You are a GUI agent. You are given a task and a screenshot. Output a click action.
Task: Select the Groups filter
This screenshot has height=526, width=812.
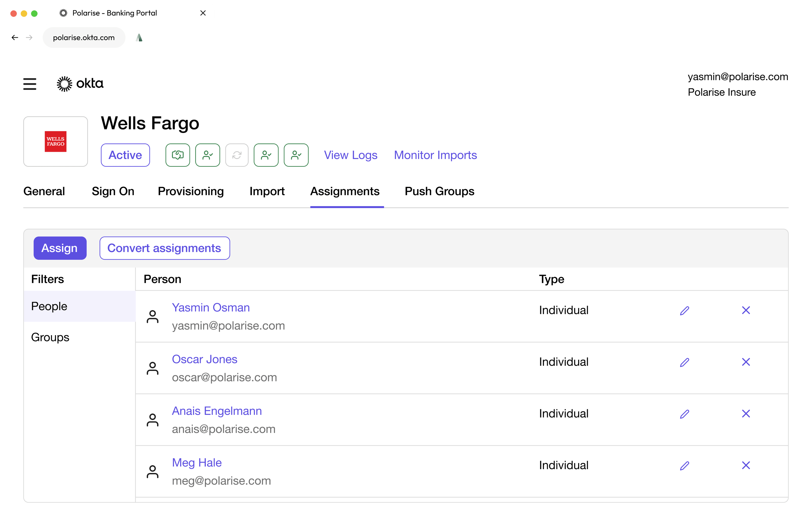pos(80,337)
